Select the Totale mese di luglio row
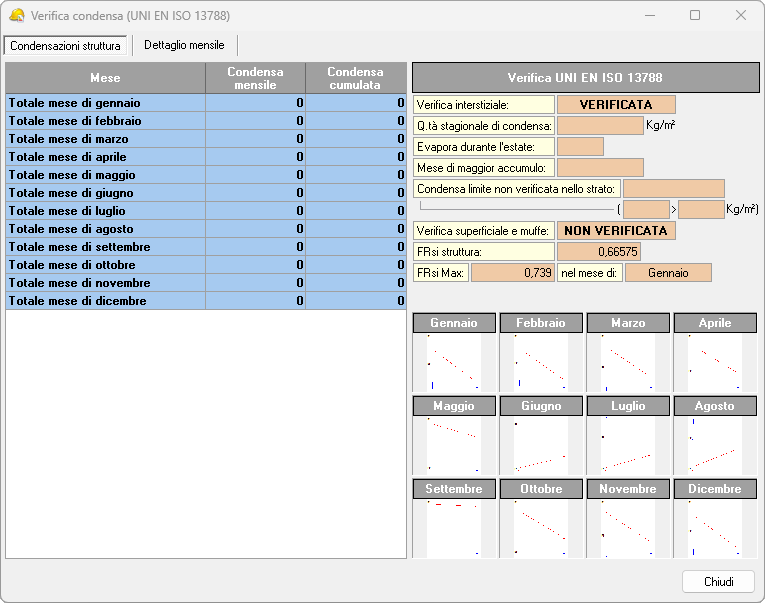The image size is (765, 603). tap(105, 211)
